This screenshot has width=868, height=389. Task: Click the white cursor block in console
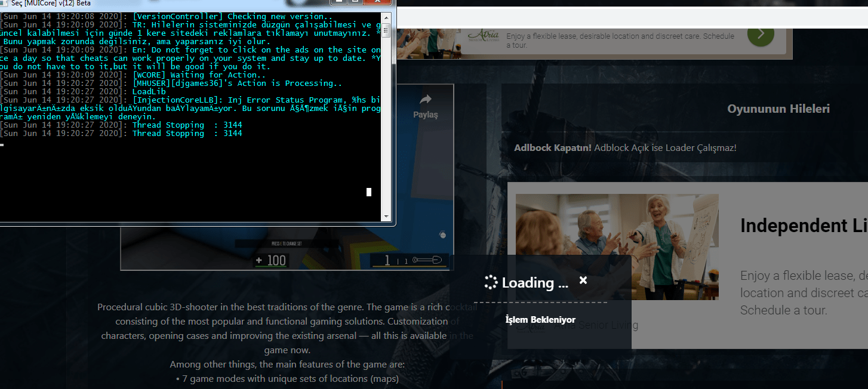(x=369, y=192)
